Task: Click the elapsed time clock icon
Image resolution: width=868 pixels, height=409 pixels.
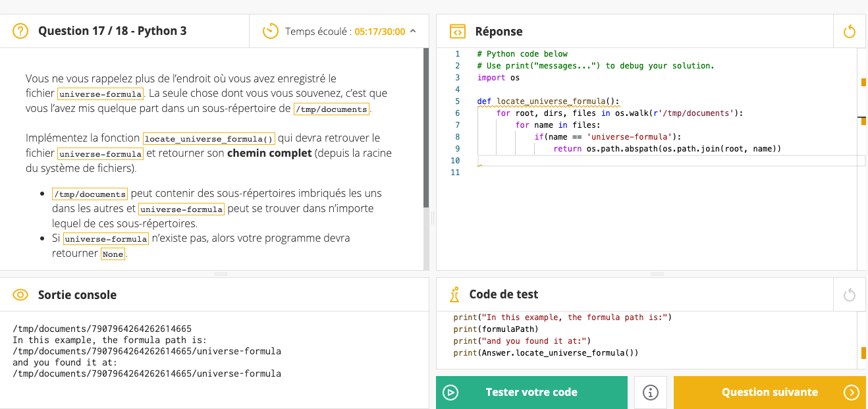Action: (x=270, y=31)
